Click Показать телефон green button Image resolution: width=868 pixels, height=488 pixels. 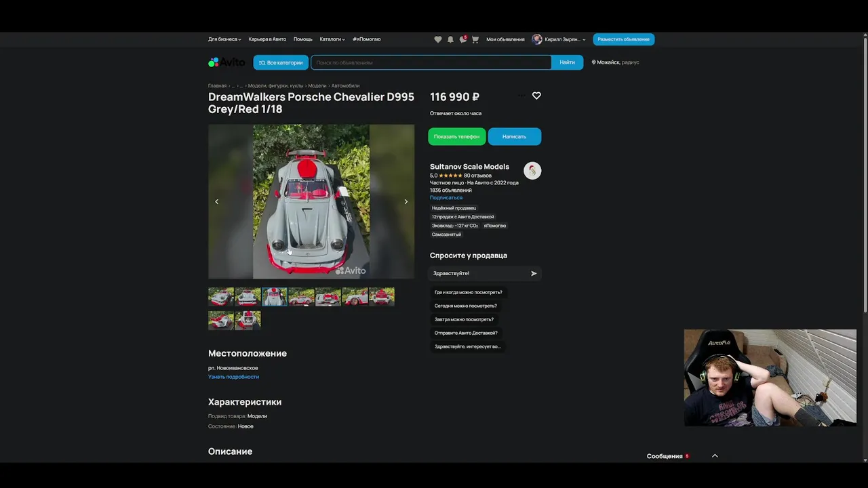(457, 136)
